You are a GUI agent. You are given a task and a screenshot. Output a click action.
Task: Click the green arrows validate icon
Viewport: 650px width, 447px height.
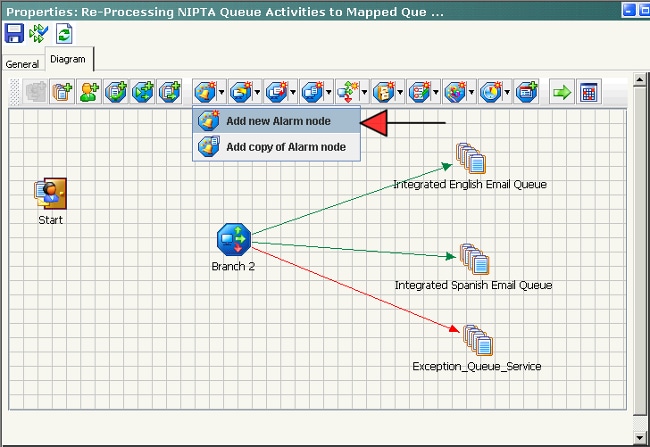(39, 33)
